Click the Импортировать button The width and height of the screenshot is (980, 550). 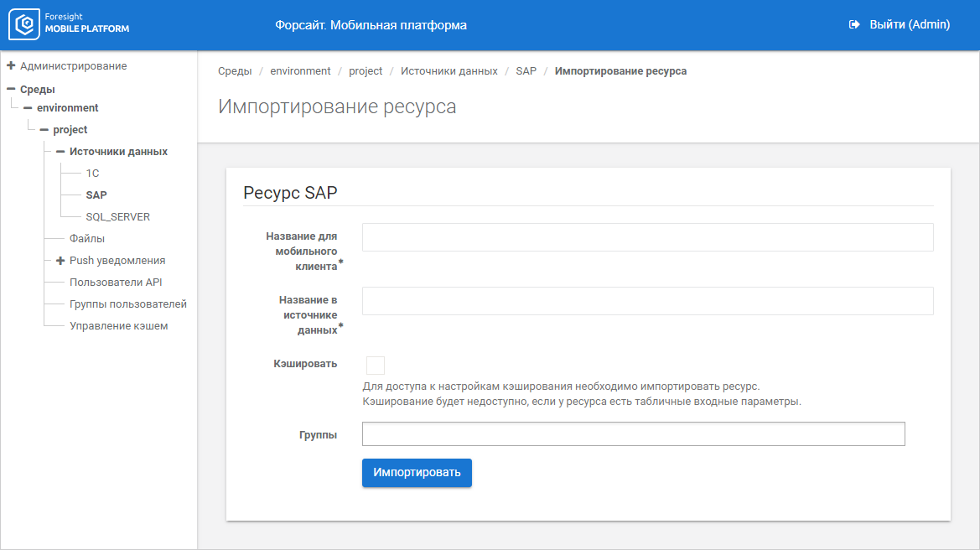point(417,473)
